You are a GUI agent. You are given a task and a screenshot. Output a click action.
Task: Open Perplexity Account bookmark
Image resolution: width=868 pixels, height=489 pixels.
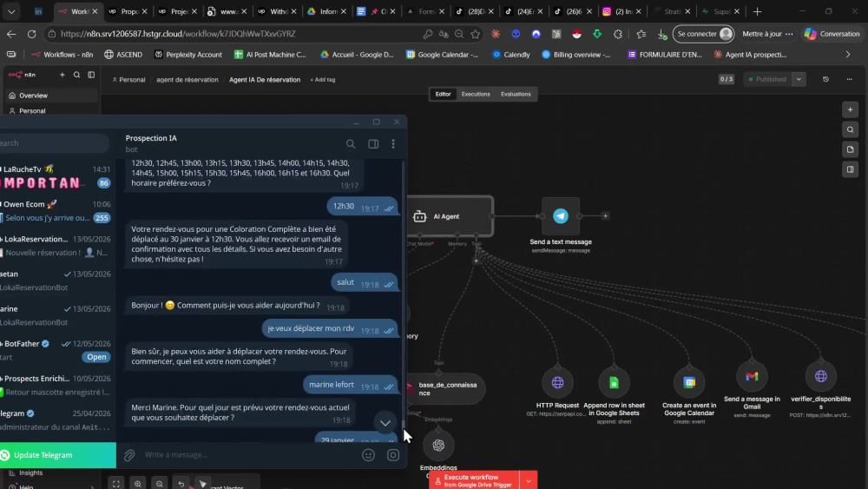[x=188, y=54]
